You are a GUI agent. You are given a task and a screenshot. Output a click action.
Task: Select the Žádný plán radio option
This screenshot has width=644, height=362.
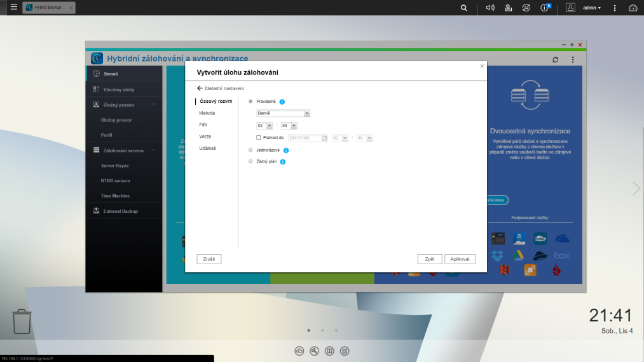(250, 162)
